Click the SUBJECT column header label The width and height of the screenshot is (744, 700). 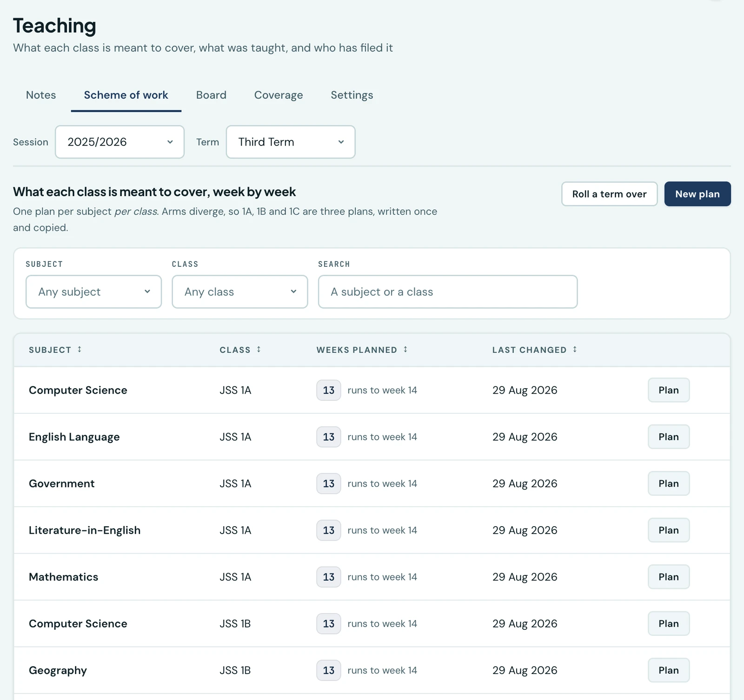[x=50, y=350]
